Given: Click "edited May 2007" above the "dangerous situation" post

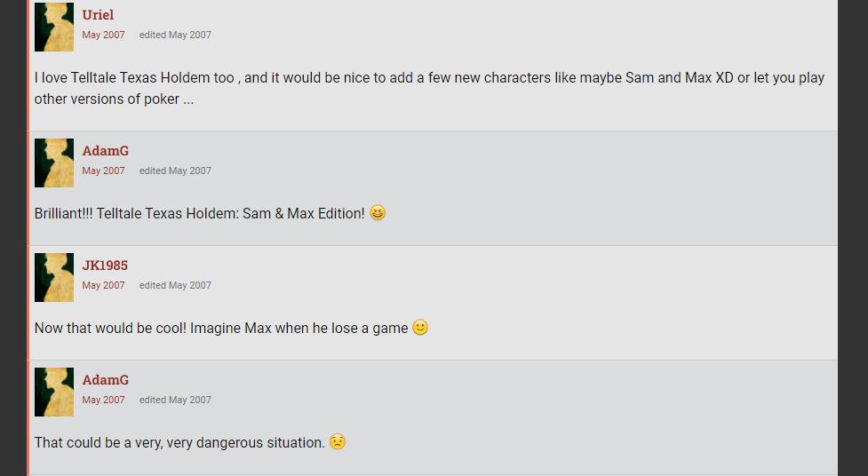Looking at the screenshot, I should tap(175, 401).
